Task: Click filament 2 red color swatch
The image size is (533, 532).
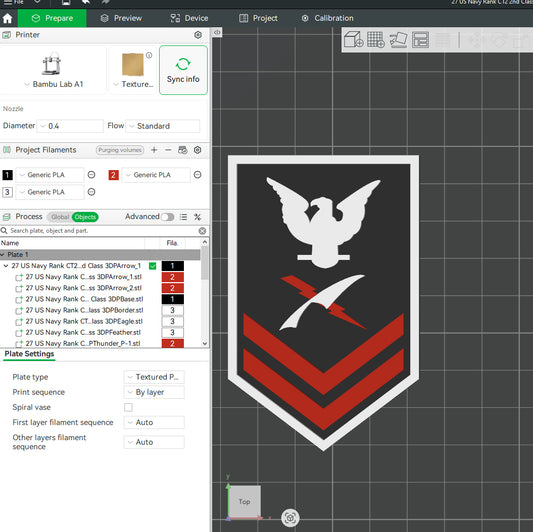Action: point(114,175)
